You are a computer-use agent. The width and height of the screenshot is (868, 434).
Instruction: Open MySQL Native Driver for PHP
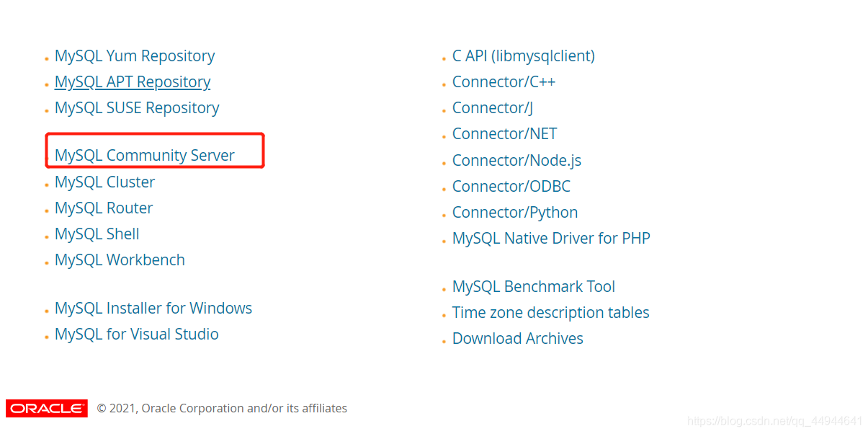[x=551, y=239]
